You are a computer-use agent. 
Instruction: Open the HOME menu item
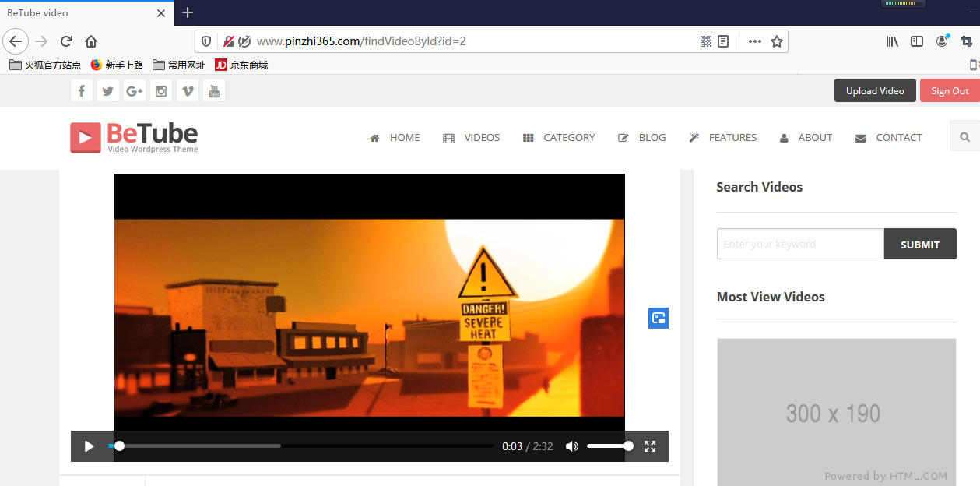(395, 137)
